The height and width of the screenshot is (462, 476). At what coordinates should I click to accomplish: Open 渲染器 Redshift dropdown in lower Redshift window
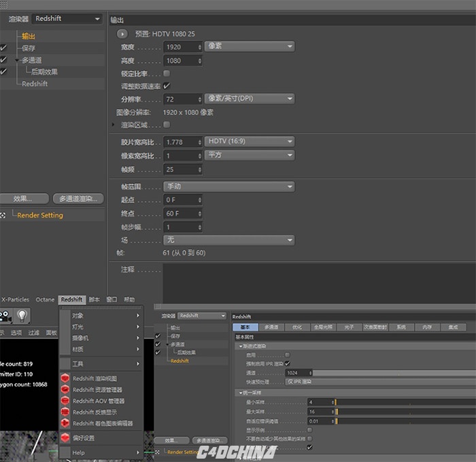tap(202, 316)
